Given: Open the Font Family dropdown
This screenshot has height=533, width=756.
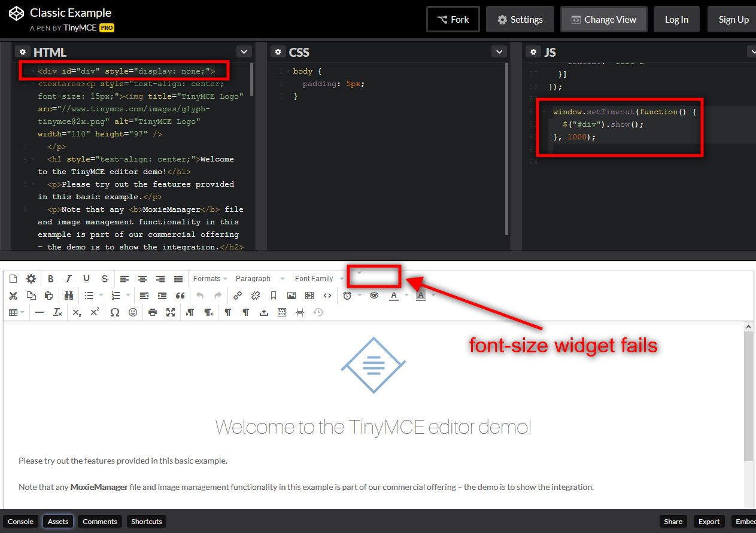Looking at the screenshot, I should [x=319, y=279].
